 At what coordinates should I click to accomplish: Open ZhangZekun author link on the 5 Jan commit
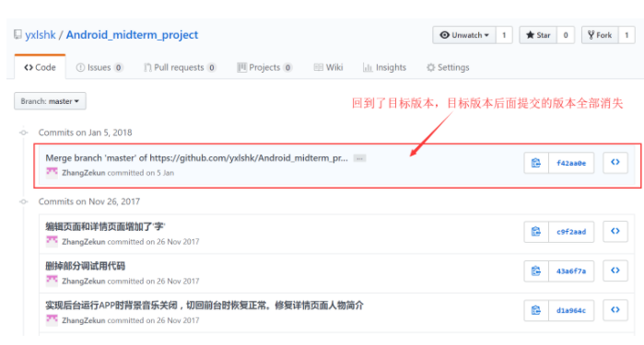coord(83,173)
